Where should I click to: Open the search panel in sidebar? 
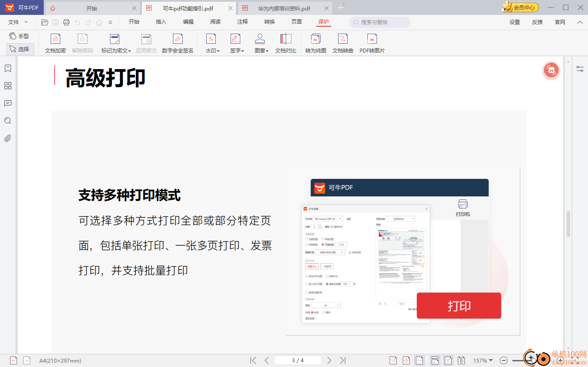pos(7,121)
